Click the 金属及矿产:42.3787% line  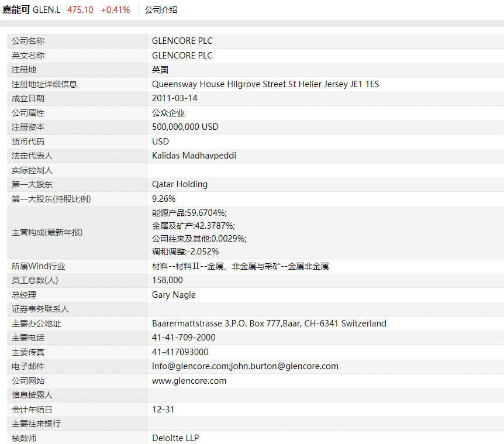[193, 226]
